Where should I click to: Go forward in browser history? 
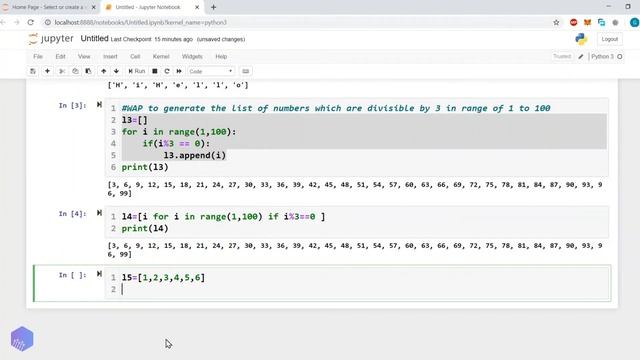(16, 22)
